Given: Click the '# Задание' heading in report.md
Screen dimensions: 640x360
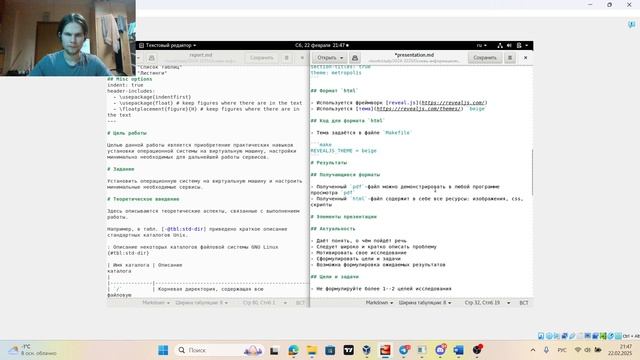Looking at the screenshot, I should tap(120, 169).
